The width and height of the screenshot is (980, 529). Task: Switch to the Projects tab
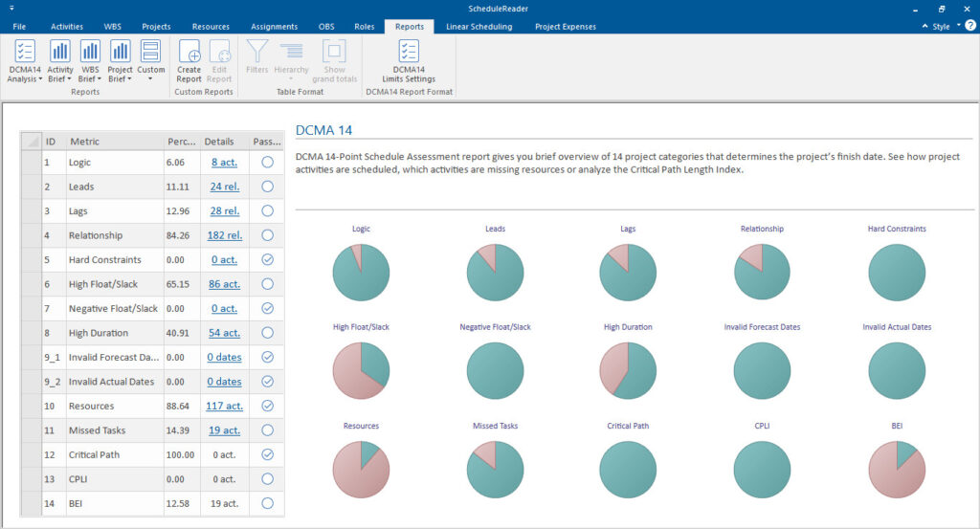tap(156, 26)
